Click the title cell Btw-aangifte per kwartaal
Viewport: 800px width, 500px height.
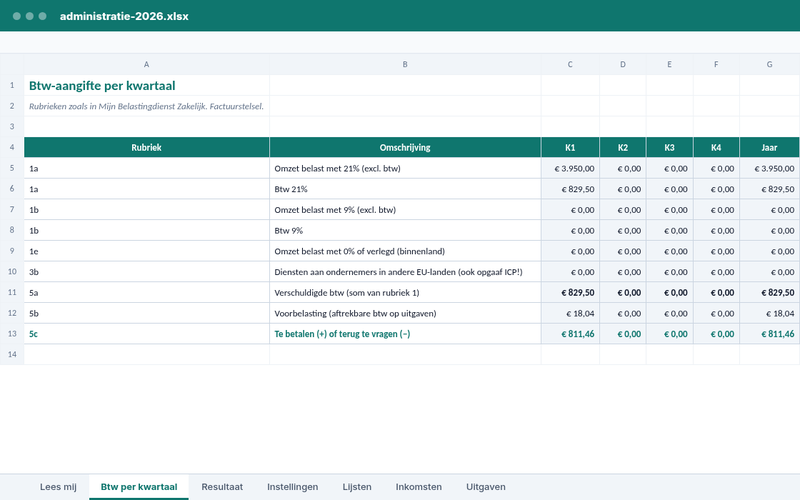coord(146,85)
